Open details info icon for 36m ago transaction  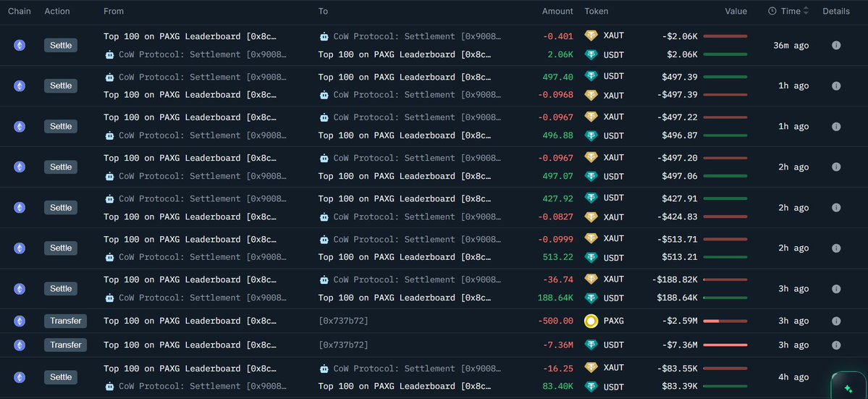tap(836, 45)
